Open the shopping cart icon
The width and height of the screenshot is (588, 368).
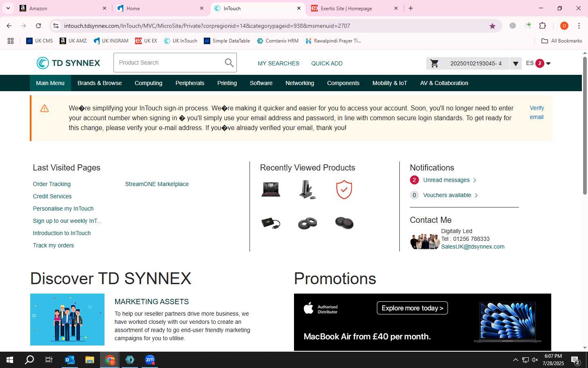click(x=434, y=63)
